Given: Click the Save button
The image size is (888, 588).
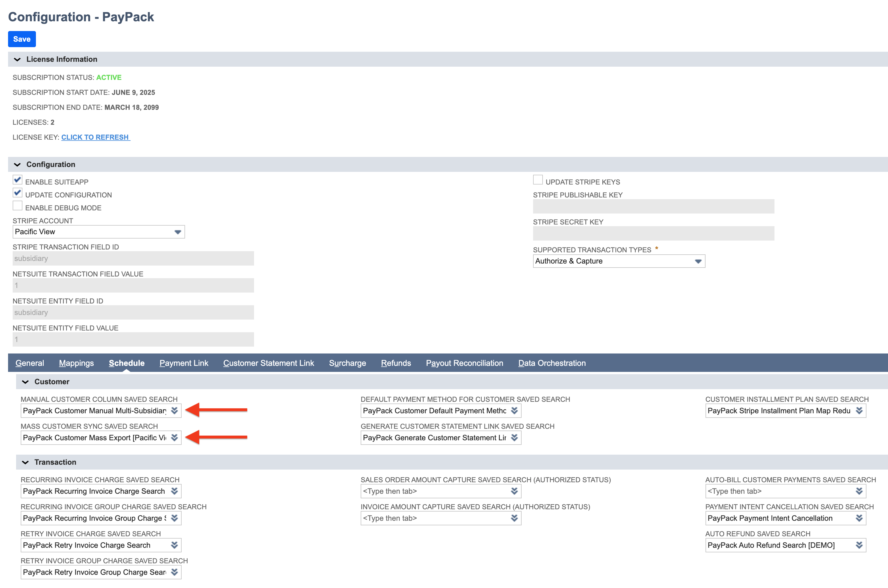Looking at the screenshot, I should pos(22,39).
